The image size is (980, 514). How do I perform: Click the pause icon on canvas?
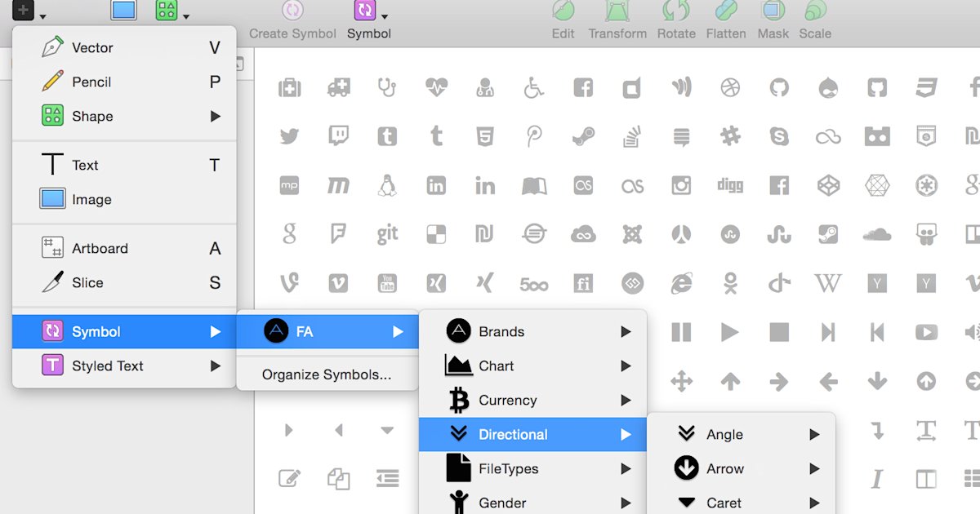tap(681, 332)
